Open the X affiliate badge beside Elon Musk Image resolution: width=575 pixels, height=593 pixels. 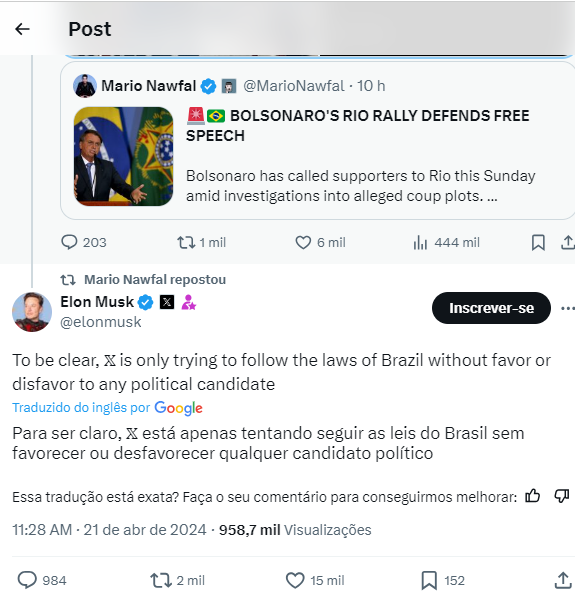(x=167, y=302)
